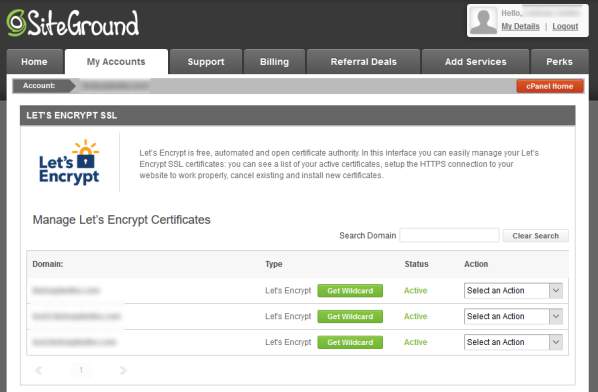The width and height of the screenshot is (598, 392).
Task: Click Get Wildcard in second row
Action: coord(350,316)
